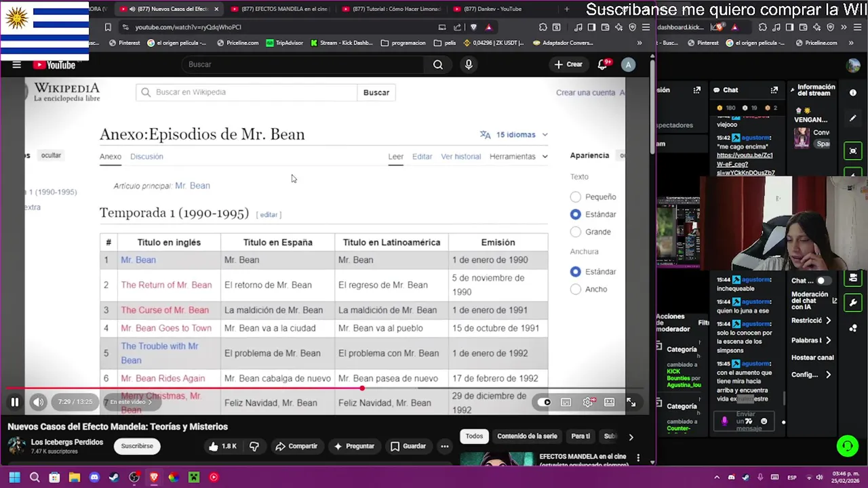Show more chips with the right chevron
Viewport: 868px width, 488px height.
(x=631, y=437)
